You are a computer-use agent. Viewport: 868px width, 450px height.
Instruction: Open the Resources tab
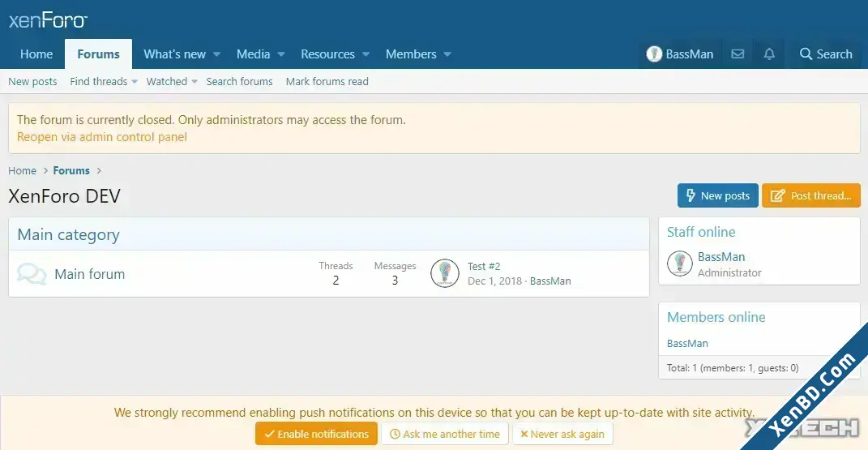(327, 54)
